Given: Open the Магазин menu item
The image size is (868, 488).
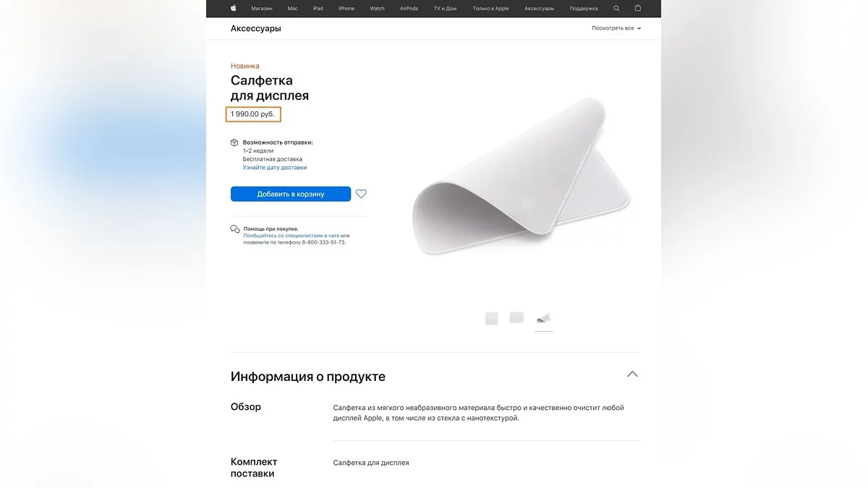Looking at the screenshot, I should pos(262,9).
